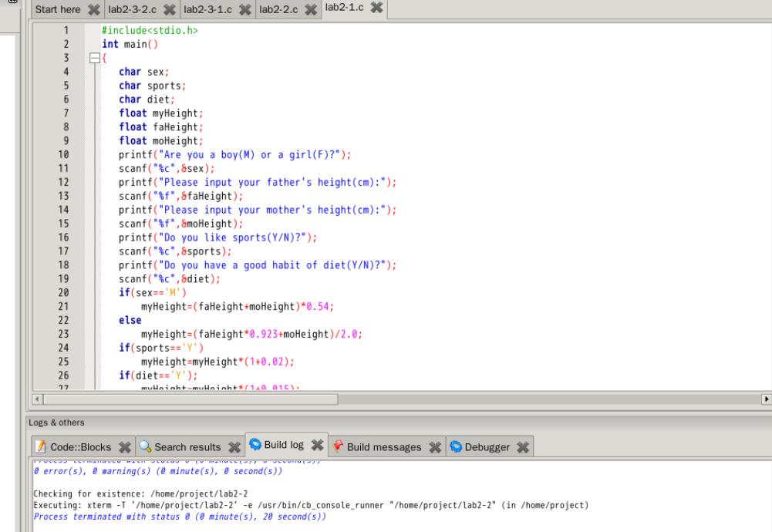The image size is (772, 532).
Task: Click the "Do you like sports(Y/N)?" printf
Action: tap(218, 237)
